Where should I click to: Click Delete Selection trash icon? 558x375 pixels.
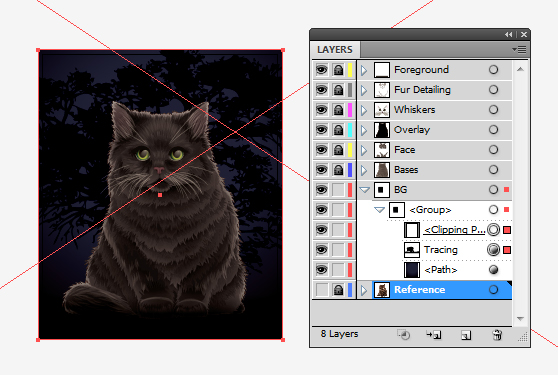point(497,334)
